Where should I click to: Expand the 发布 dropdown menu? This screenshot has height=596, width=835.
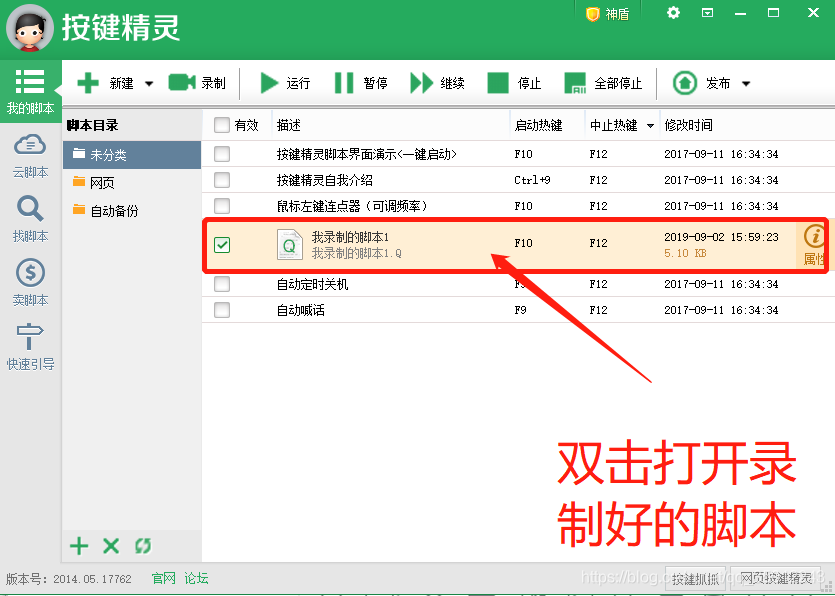pos(745,83)
